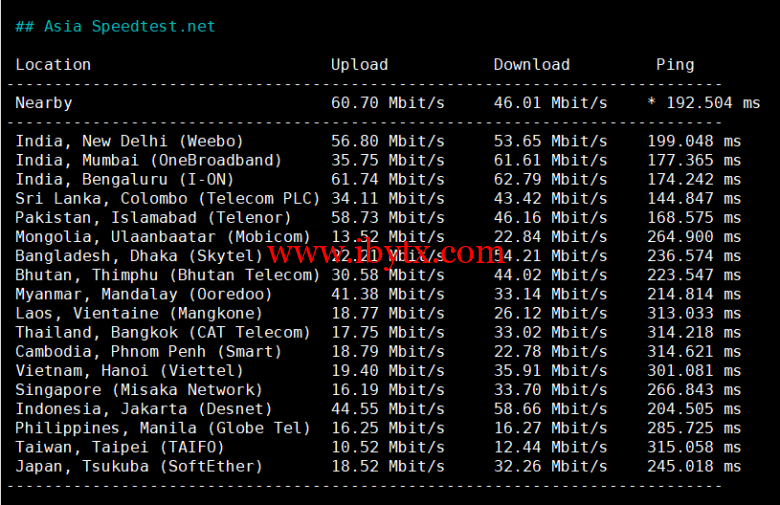Viewport: 780px width, 505px height.
Task: Select the India, Mumbai (OneBroadband) row
Action: tap(148, 160)
